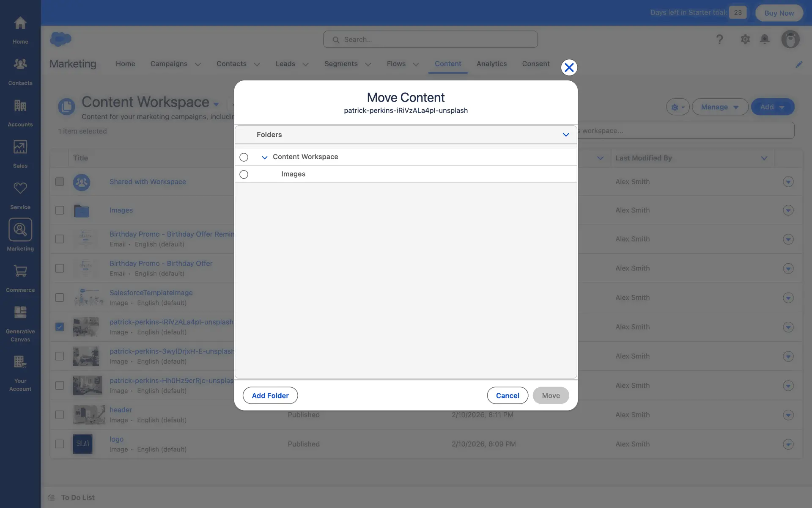812x508 pixels.
Task: Click the global Search field
Action: pyautogui.click(x=431, y=39)
